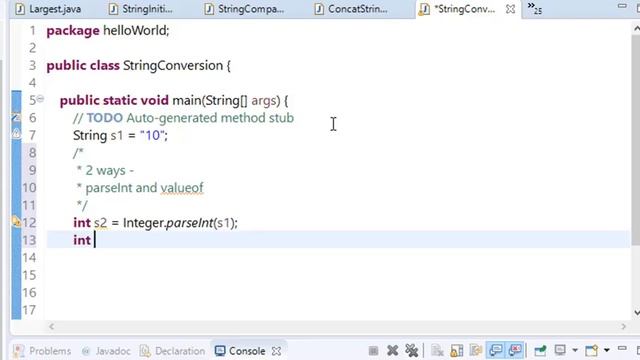The width and height of the screenshot is (640, 360).
Task: Click the task marker on line 6
Action: 16,118
